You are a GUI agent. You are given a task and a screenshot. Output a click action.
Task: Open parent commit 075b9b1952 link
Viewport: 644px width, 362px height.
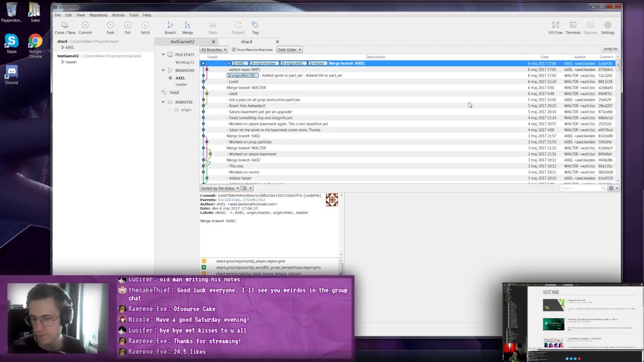[254, 200]
